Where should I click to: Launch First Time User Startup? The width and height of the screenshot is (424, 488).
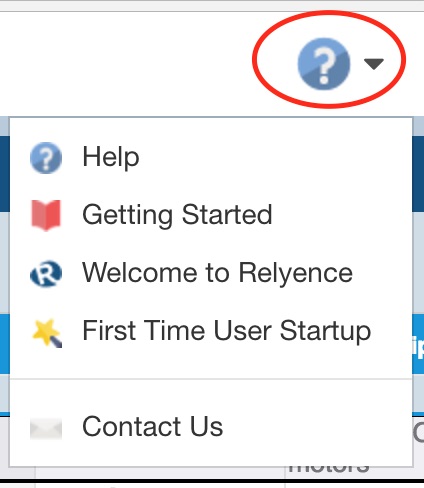[227, 331]
